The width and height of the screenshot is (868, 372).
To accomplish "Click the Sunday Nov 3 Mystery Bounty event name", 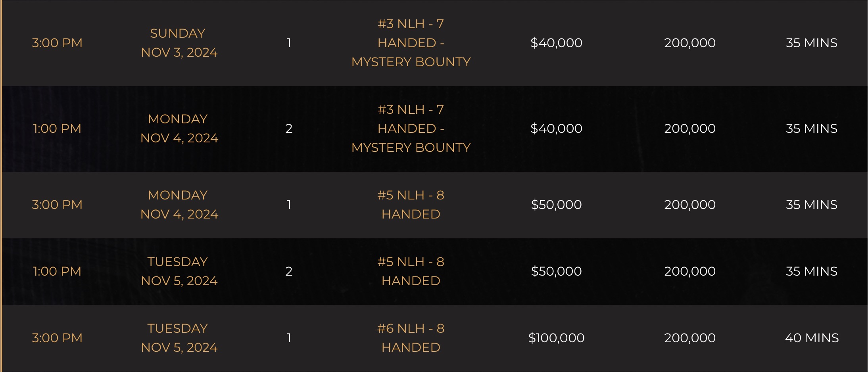I will click(411, 43).
